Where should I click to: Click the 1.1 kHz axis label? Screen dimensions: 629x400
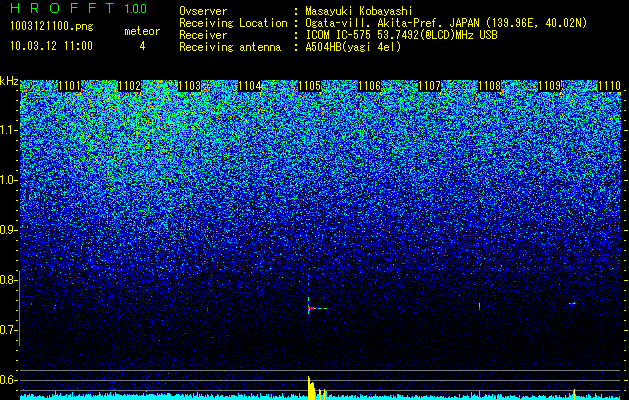tap(9, 130)
